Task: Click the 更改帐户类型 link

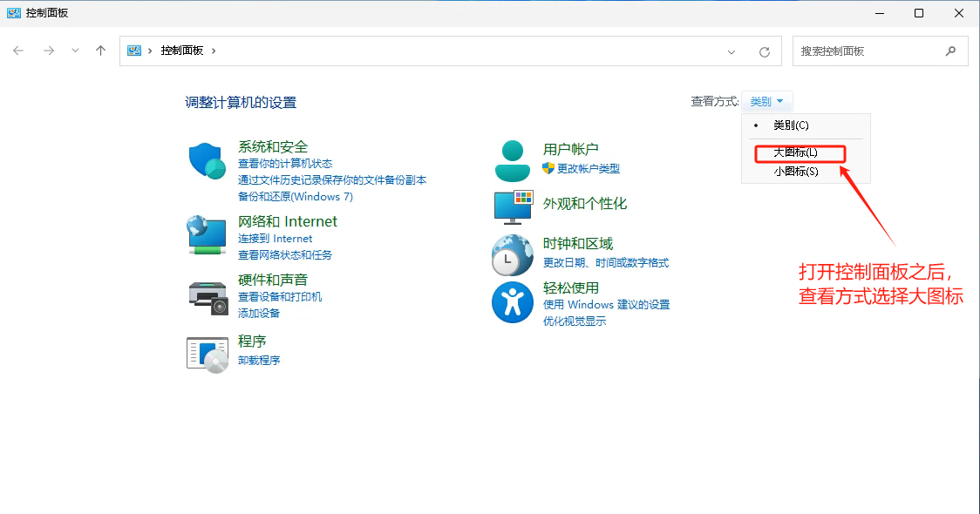Action: coord(588,169)
